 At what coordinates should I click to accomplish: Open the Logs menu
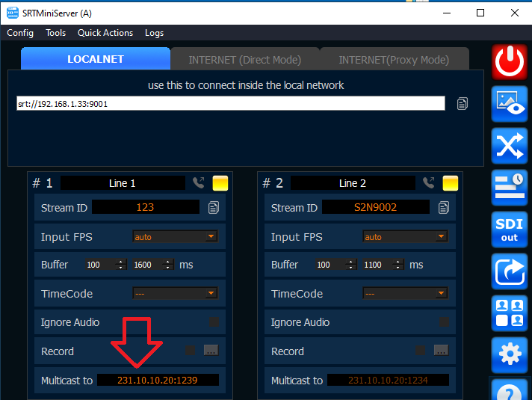click(x=154, y=33)
